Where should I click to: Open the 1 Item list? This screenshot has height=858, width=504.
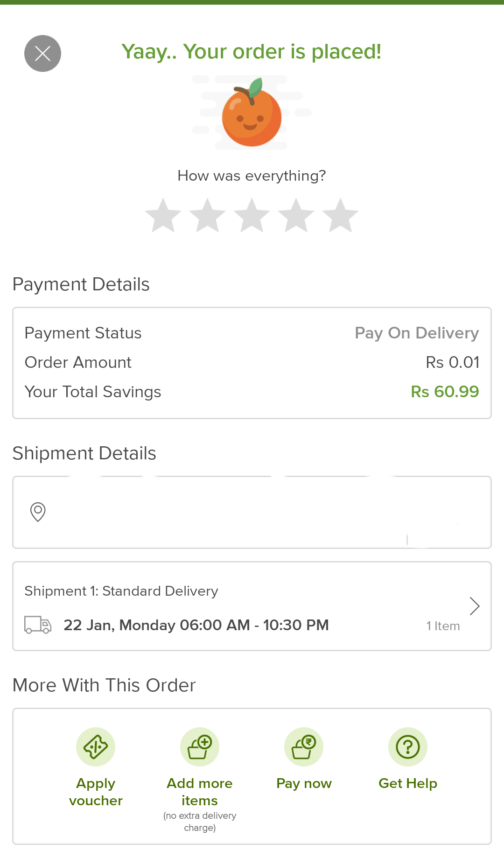click(x=443, y=626)
